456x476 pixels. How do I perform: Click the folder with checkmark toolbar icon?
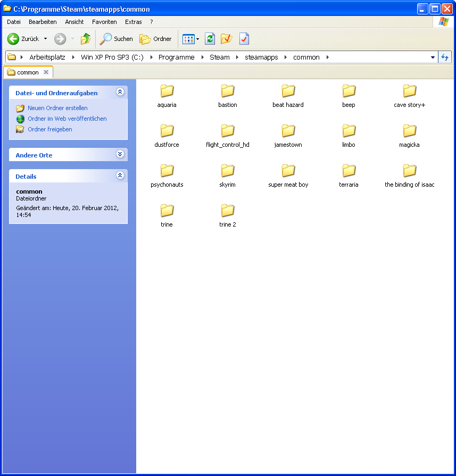[x=226, y=39]
